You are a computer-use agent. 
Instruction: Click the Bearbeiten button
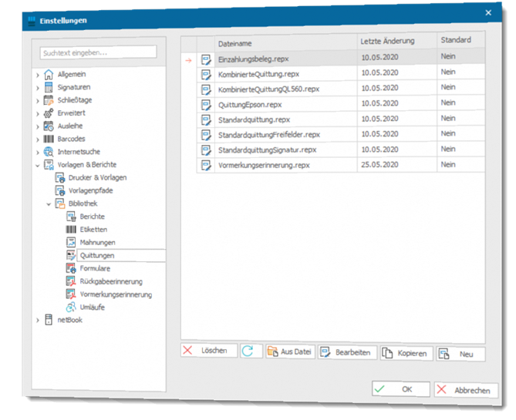tap(347, 353)
